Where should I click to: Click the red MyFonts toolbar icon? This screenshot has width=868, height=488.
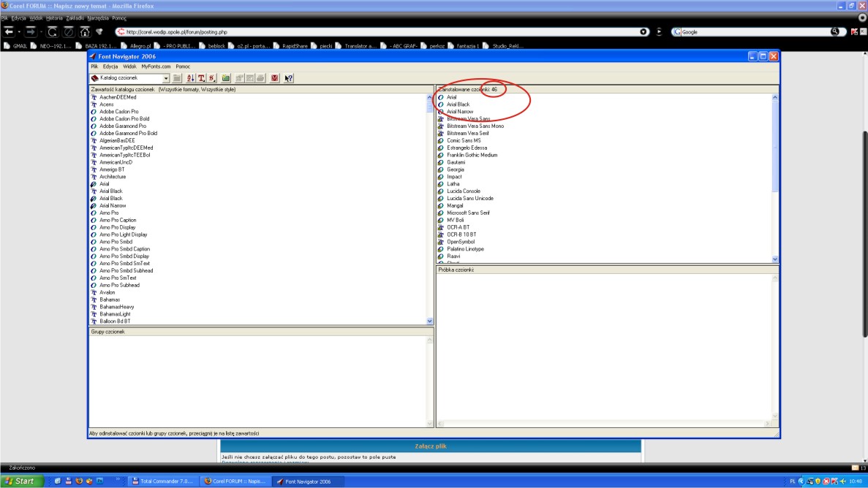point(275,78)
